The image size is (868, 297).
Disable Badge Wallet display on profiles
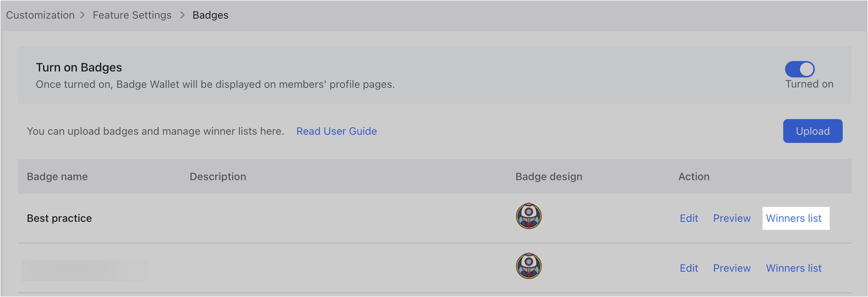pyautogui.click(x=800, y=69)
